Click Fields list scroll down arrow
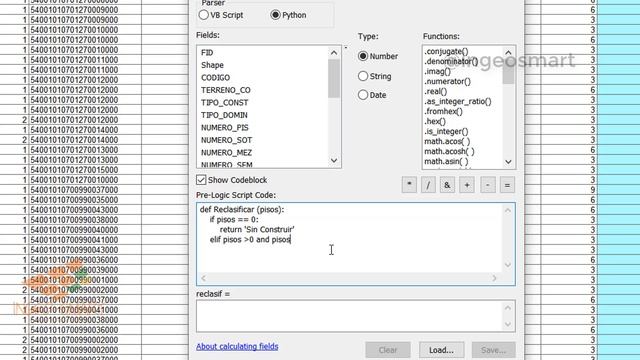This screenshot has width=640, height=360. tap(334, 160)
